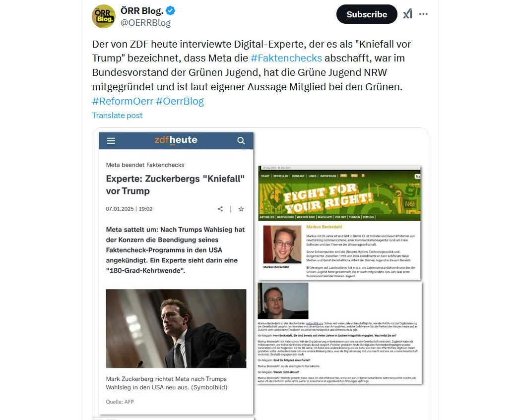The image size is (521, 420).
Task: Open the #OerrBlog hashtag
Action: click(180, 101)
